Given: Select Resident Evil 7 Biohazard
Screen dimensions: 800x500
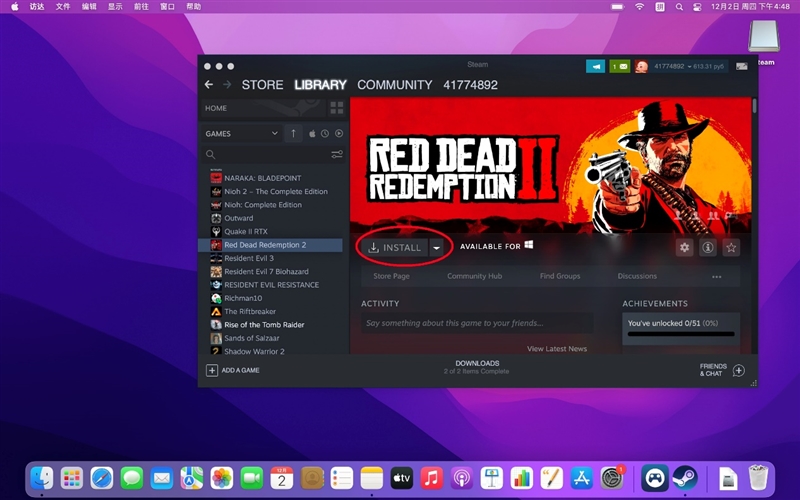Looking at the screenshot, I should tap(270, 271).
